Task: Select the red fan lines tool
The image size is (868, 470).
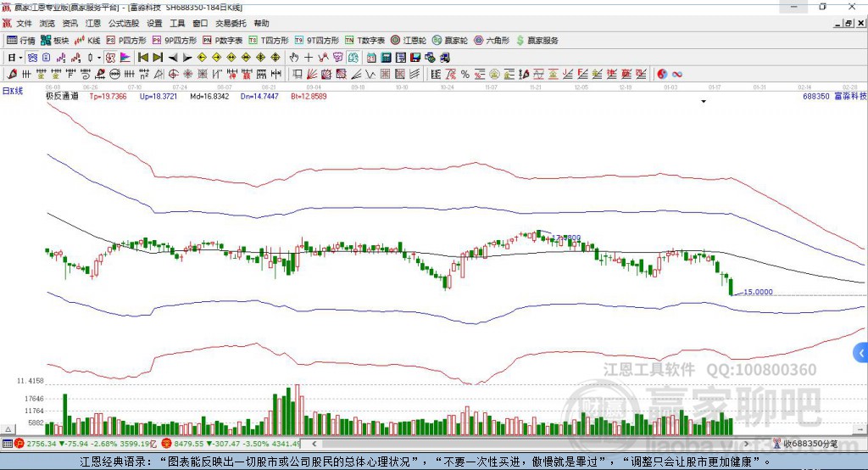Action: 312,75
